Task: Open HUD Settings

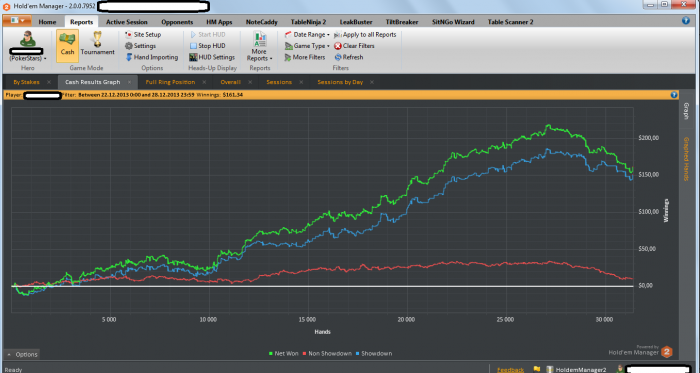Action: point(212,57)
